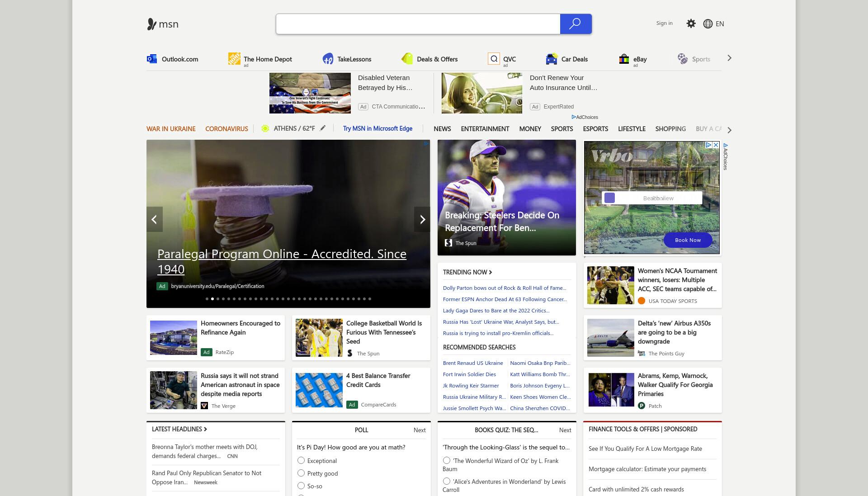Select 'The Wonderful Wizard of Oz' quiz answer

coord(447,460)
